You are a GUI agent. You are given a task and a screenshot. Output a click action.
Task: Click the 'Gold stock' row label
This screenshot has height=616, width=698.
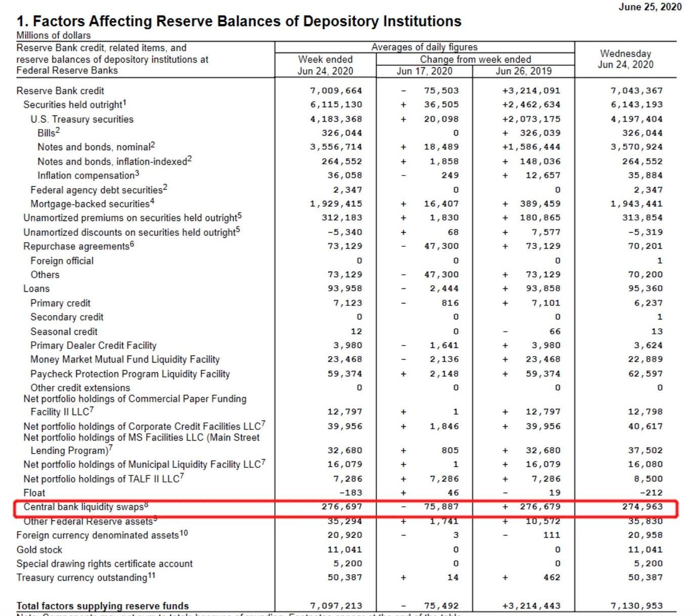[x=39, y=550]
